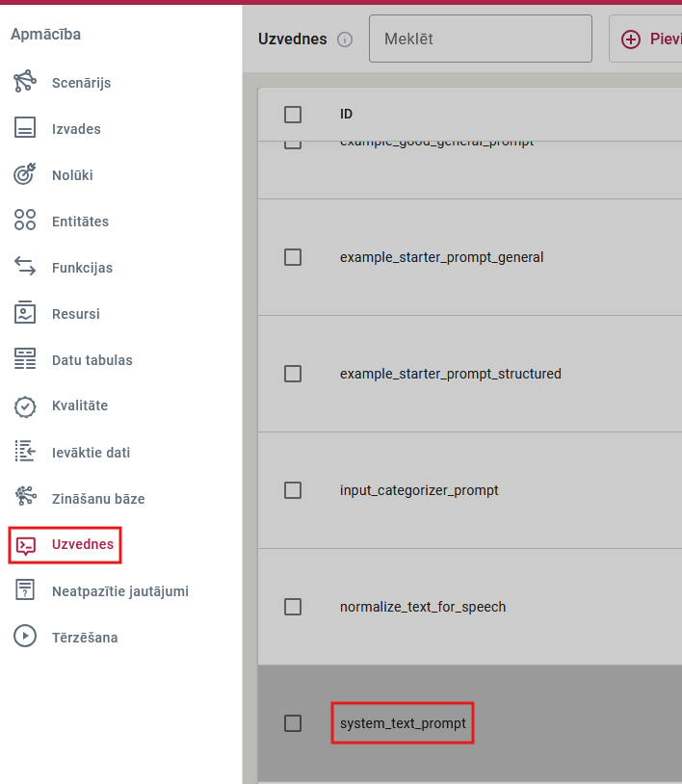This screenshot has width=682, height=784.
Task: Click the Resursi image icon
Action: (25, 314)
